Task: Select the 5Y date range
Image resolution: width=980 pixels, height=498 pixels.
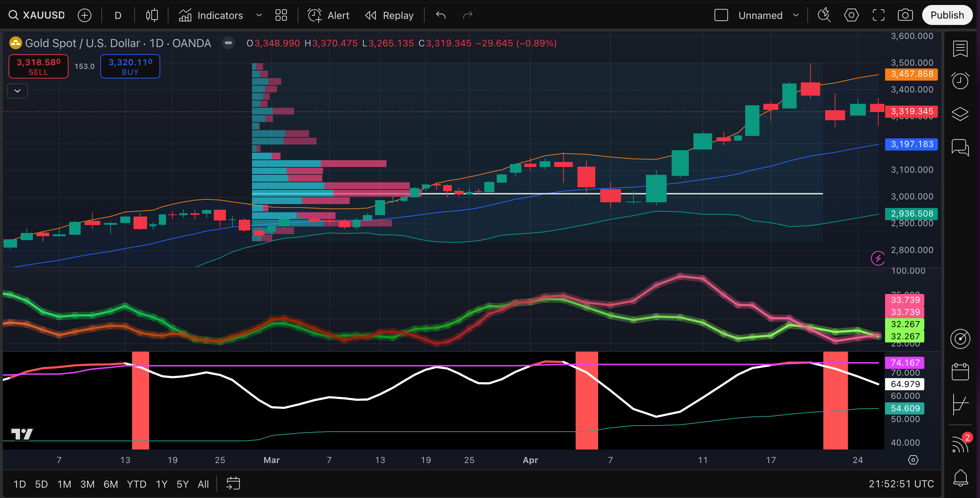Action: pyautogui.click(x=183, y=484)
